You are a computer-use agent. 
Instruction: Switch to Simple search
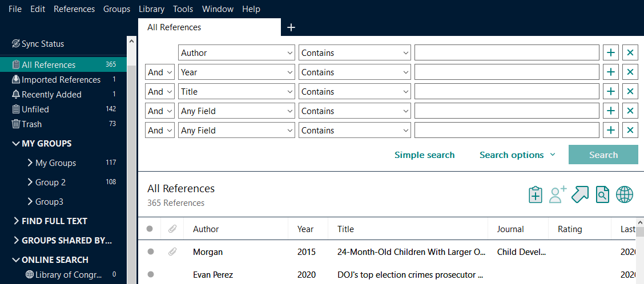tap(424, 155)
